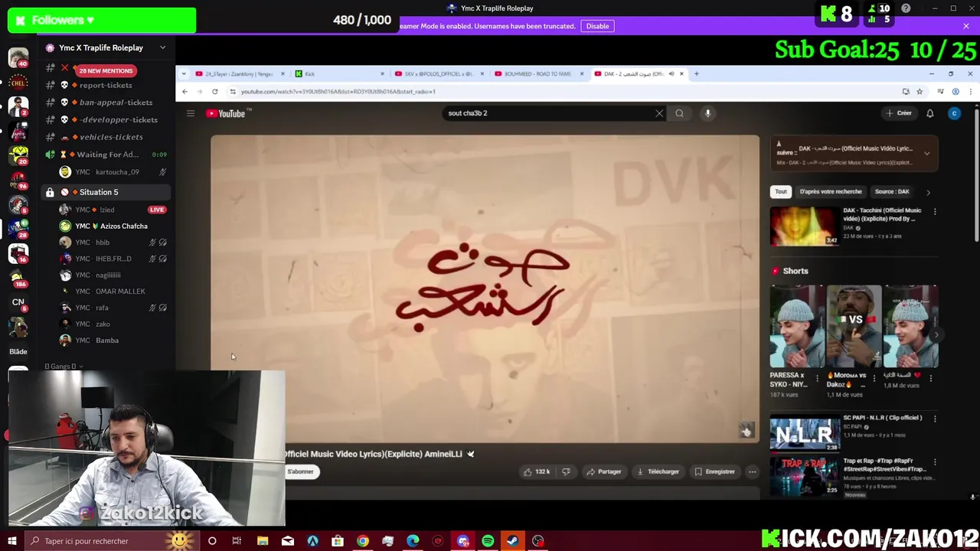Open a new Chrome tab
This screenshot has height=551, width=980.
[x=696, y=73]
